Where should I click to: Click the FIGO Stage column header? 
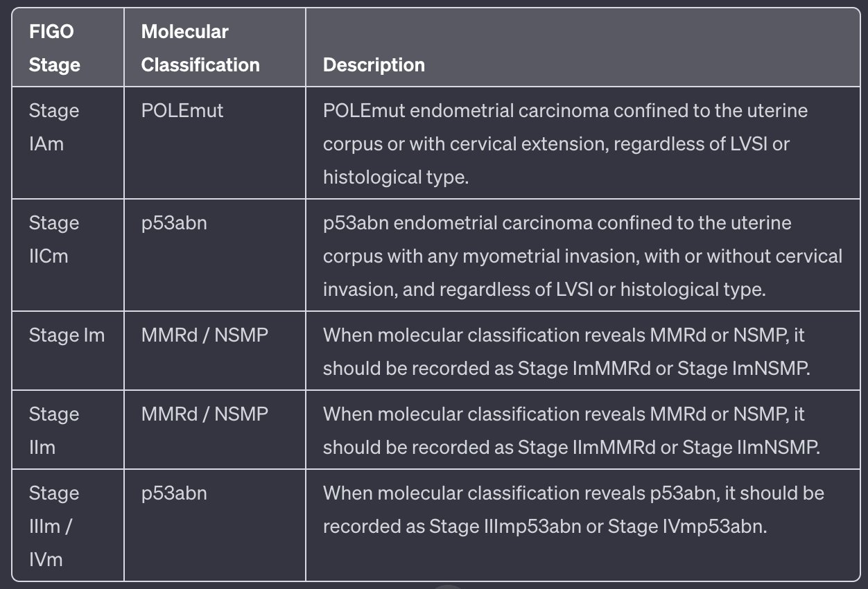click(x=55, y=49)
